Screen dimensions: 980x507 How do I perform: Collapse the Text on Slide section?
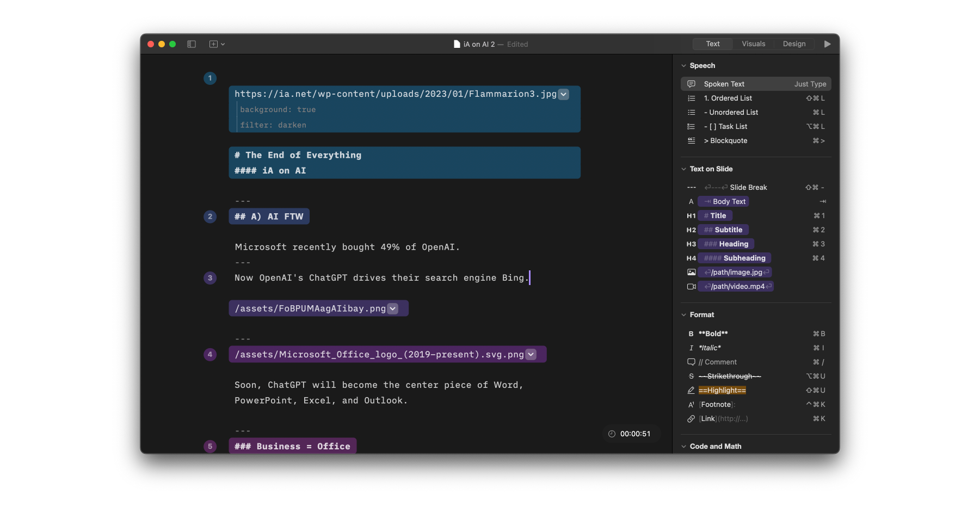684,169
